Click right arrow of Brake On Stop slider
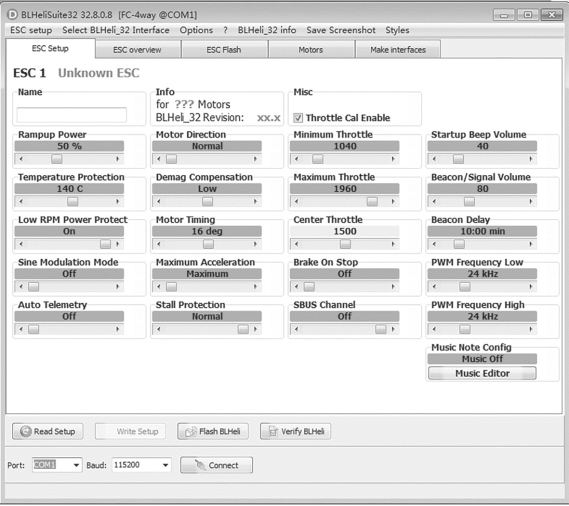 tap(393, 287)
